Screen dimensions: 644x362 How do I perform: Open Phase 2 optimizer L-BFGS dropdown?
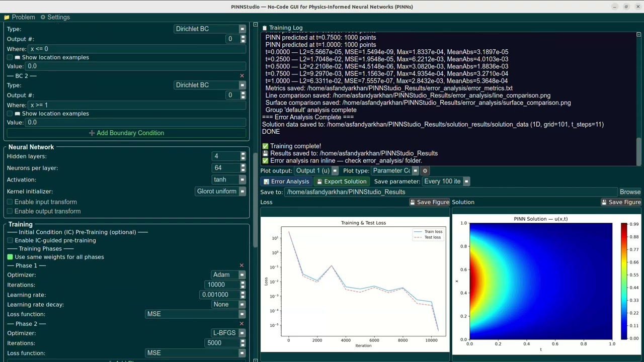228,333
